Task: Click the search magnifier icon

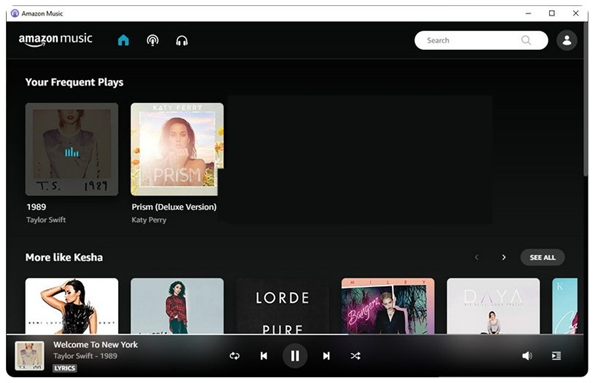Action: pyautogui.click(x=526, y=40)
